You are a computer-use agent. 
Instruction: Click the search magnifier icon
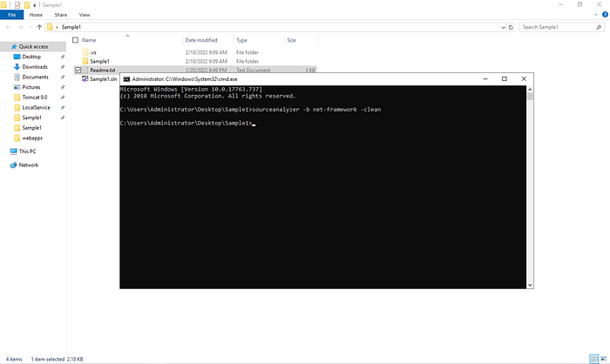point(599,27)
